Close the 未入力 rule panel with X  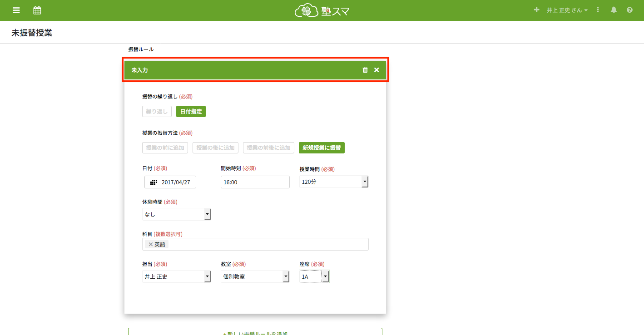click(x=376, y=70)
